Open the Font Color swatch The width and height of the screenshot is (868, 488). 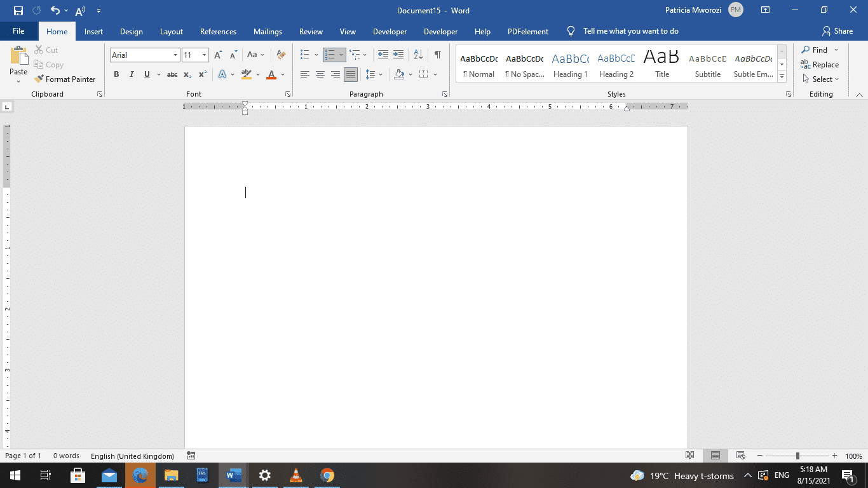coord(270,74)
